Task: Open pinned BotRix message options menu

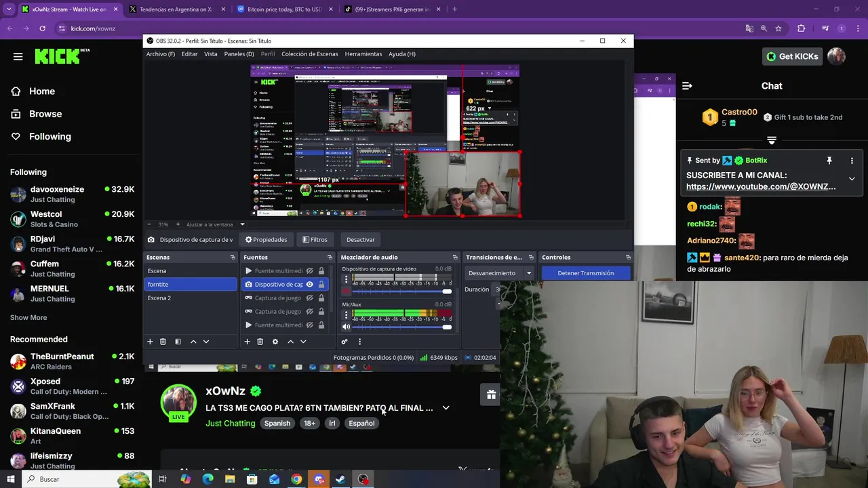Action: [852, 161]
